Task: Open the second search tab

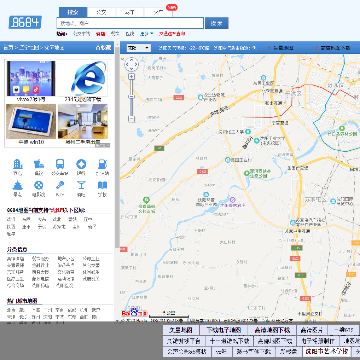Action: coord(101,12)
